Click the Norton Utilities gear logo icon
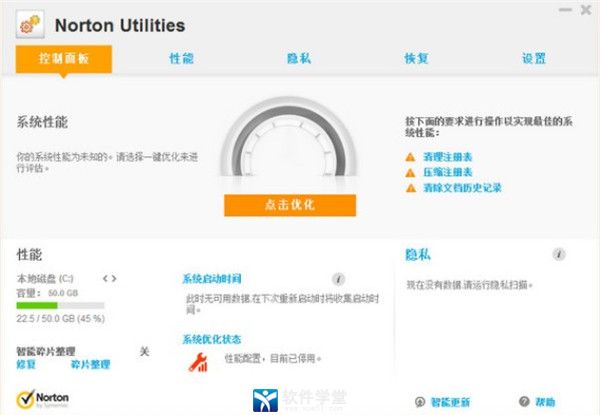 [30, 24]
